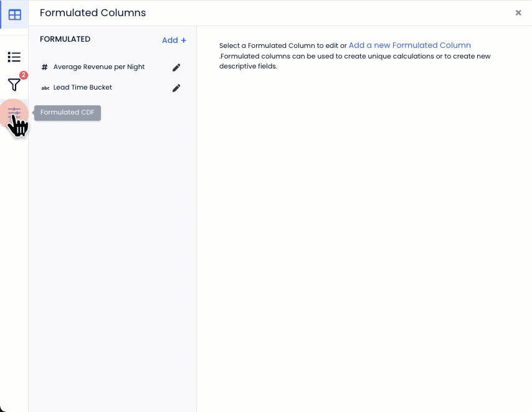The width and height of the screenshot is (532, 412).
Task: Click the plus sign next to Add
Action: tap(183, 40)
